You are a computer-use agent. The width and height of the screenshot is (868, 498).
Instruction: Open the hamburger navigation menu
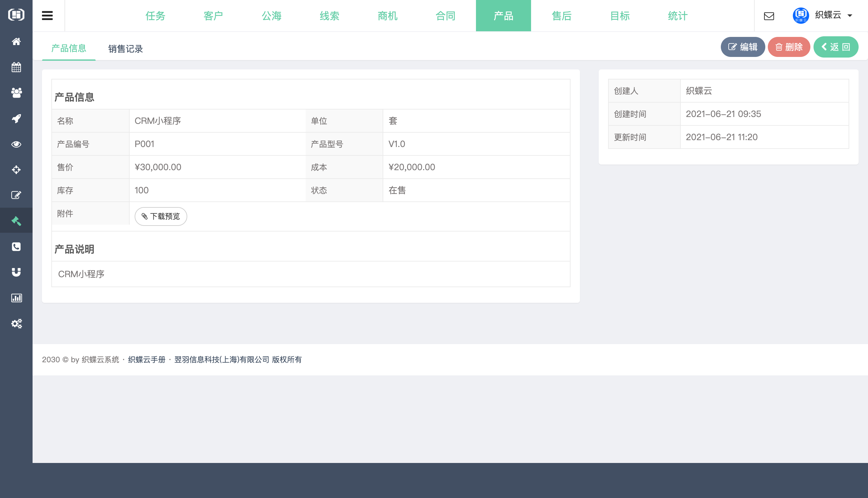pyautogui.click(x=48, y=15)
